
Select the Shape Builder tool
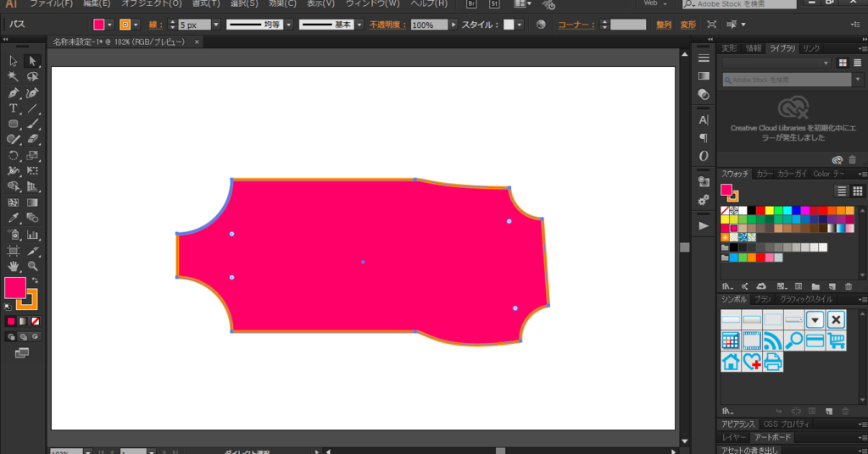pos(14,186)
